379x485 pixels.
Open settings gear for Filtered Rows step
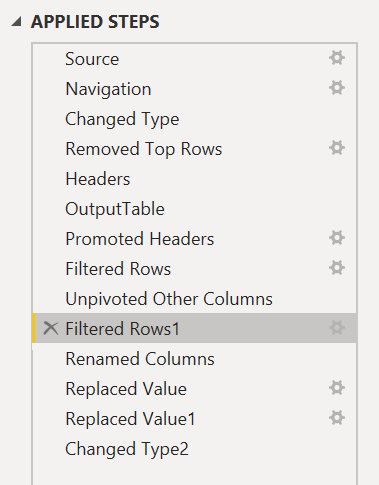pyautogui.click(x=337, y=268)
